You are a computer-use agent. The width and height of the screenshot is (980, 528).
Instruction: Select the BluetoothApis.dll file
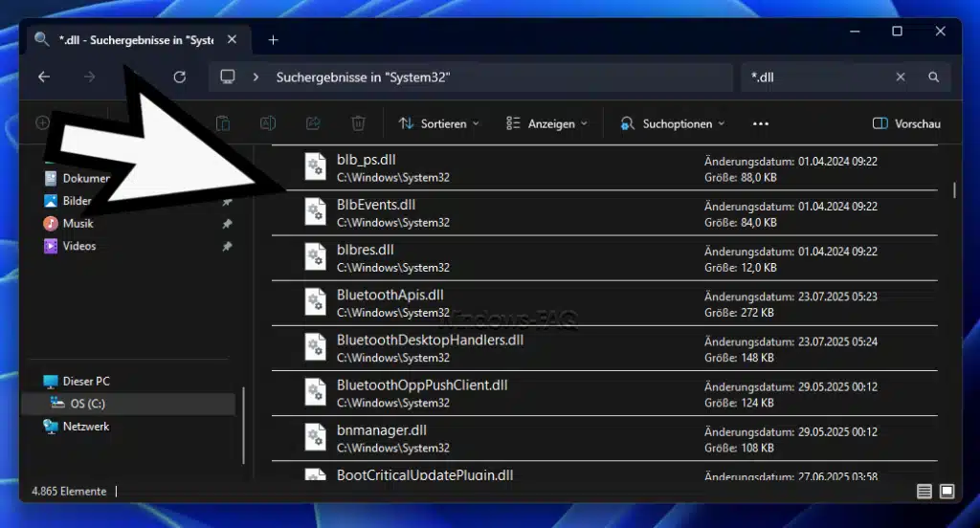(x=605, y=303)
